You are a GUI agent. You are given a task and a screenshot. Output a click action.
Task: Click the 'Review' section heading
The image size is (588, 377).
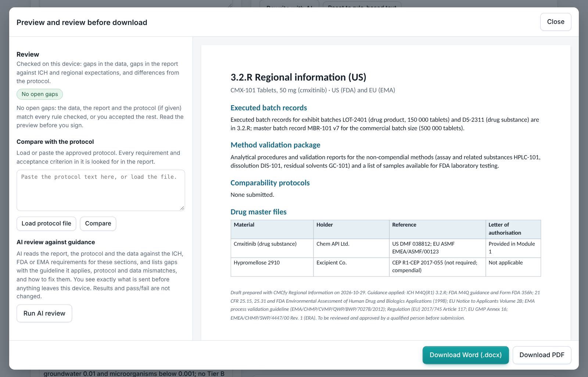28,54
